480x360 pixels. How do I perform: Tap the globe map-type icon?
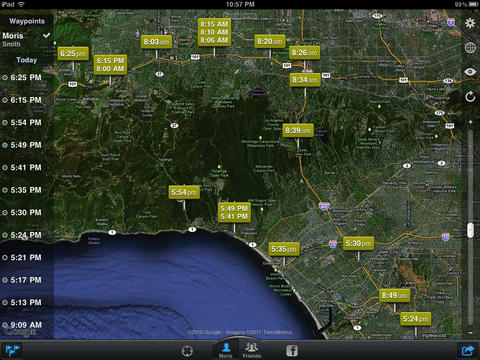pos(470,48)
